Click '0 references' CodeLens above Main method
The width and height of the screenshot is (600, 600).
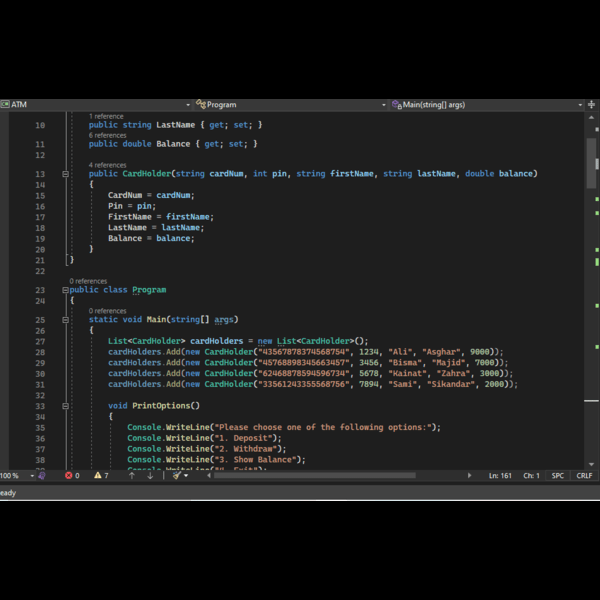click(108, 311)
